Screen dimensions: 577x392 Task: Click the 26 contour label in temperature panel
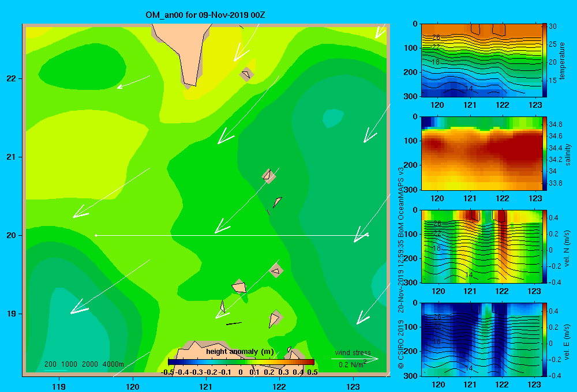[x=436, y=37]
